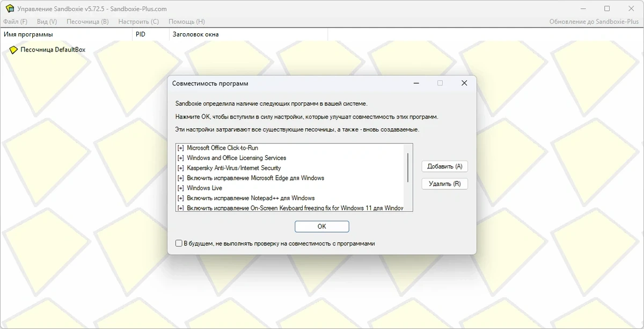Click the Заголовок окна column header
644x329 pixels.
(x=247, y=34)
